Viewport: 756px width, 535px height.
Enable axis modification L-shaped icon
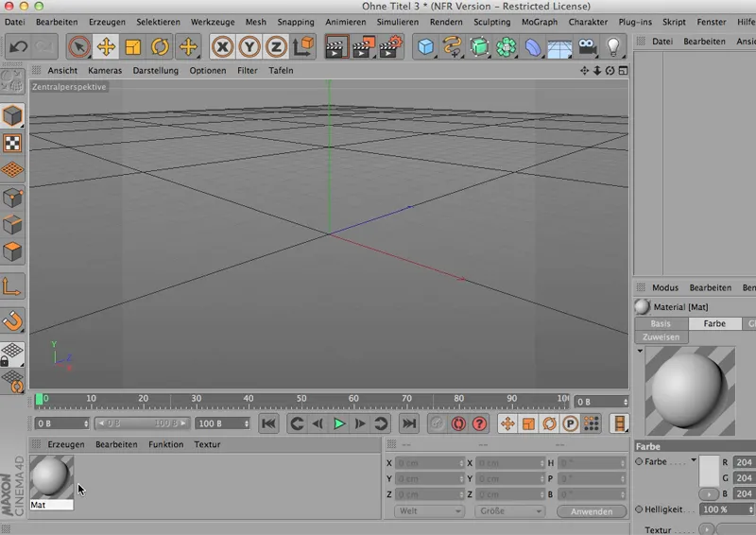click(x=11, y=286)
